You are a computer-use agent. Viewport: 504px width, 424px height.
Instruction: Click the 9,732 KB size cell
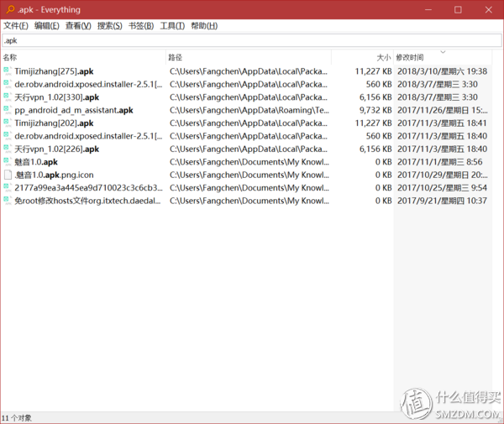375,110
